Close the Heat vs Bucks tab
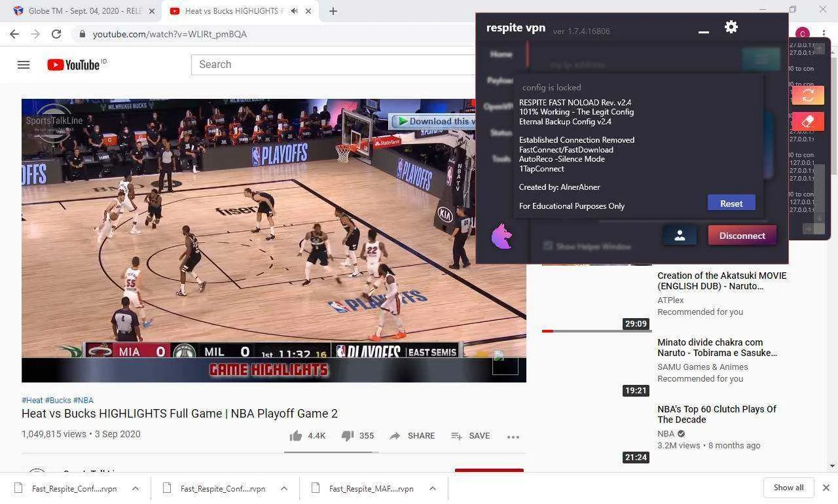Viewport: 838px width, 504px height. [308, 11]
